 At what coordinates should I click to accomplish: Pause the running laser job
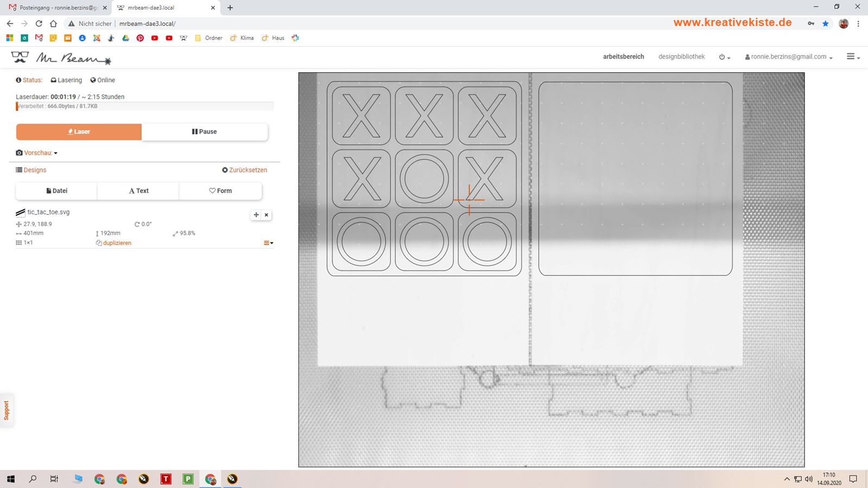tap(205, 132)
